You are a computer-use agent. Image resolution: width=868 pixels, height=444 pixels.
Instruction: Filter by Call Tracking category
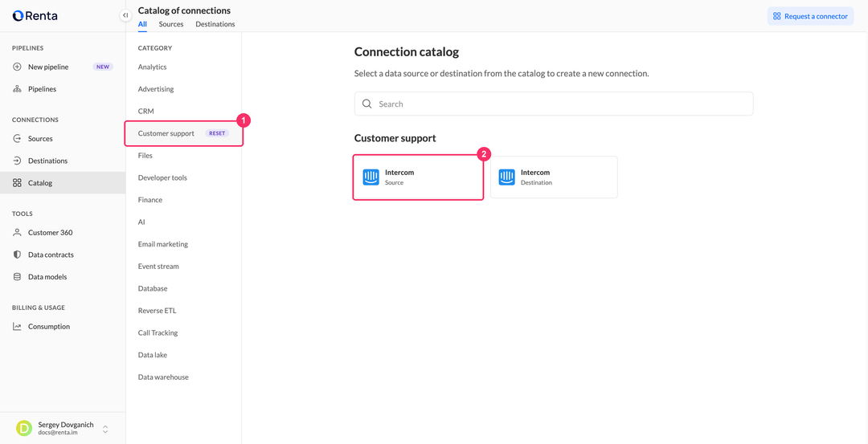pos(158,332)
